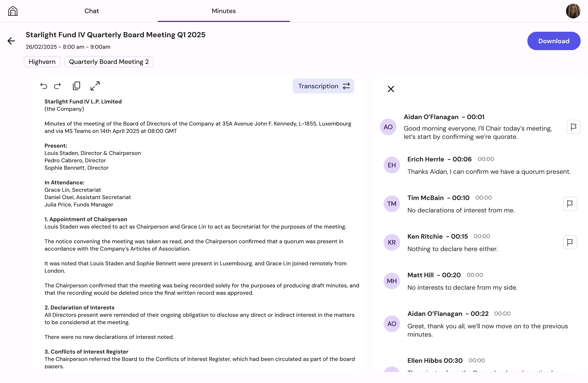588x383 pixels.
Task: Download the meeting minutes
Action: pyautogui.click(x=554, y=41)
